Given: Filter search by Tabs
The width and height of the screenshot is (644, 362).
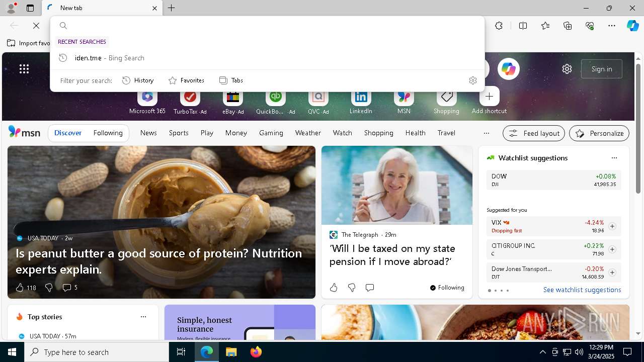Looking at the screenshot, I should [x=231, y=80].
